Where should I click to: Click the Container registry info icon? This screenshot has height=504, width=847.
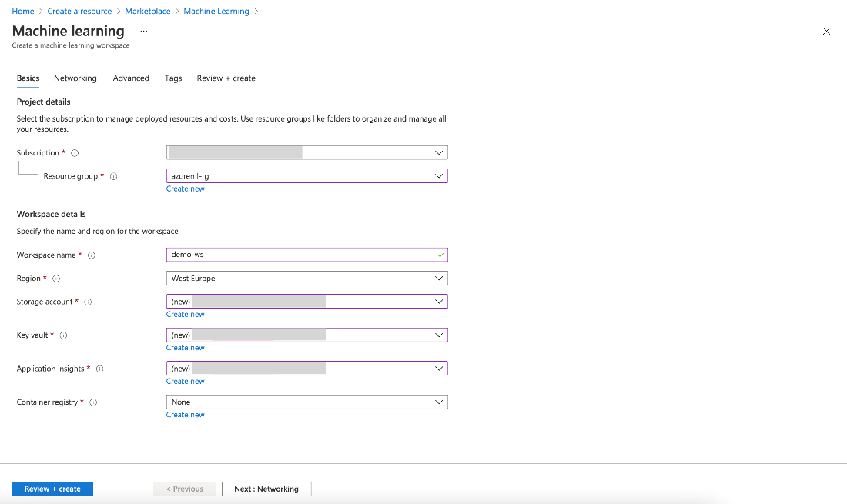pyautogui.click(x=93, y=402)
